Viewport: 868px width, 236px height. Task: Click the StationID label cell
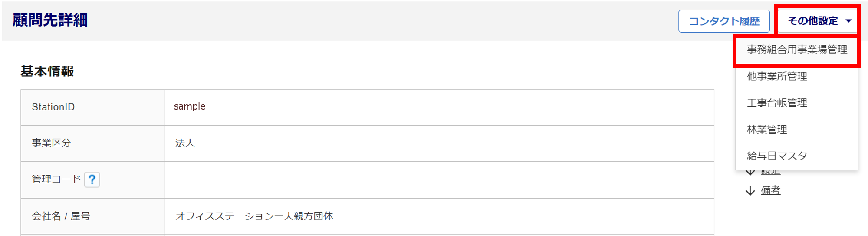tap(53, 107)
